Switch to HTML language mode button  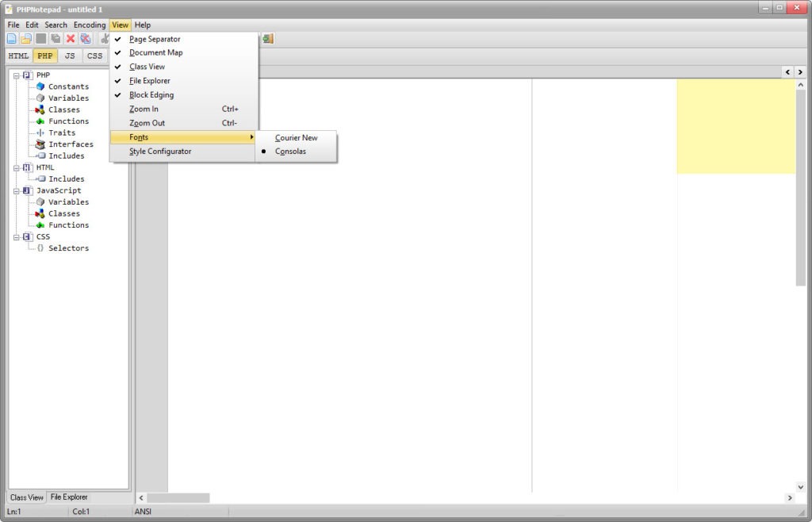tap(19, 56)
